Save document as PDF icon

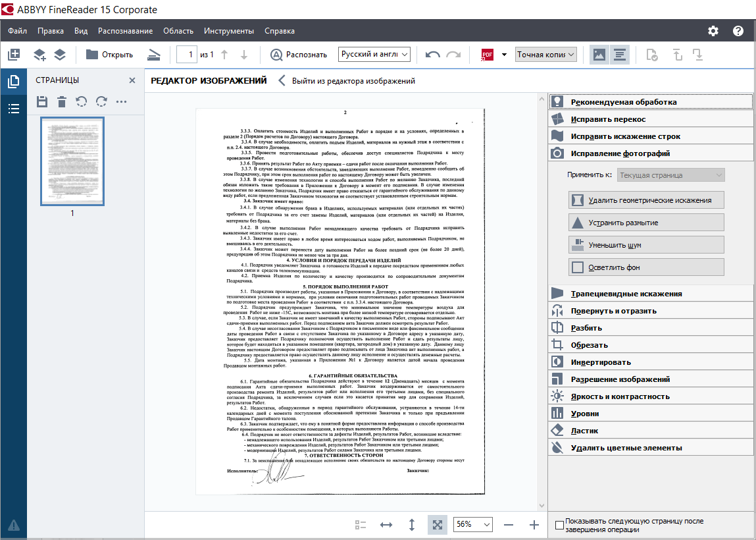click(488, 55)
